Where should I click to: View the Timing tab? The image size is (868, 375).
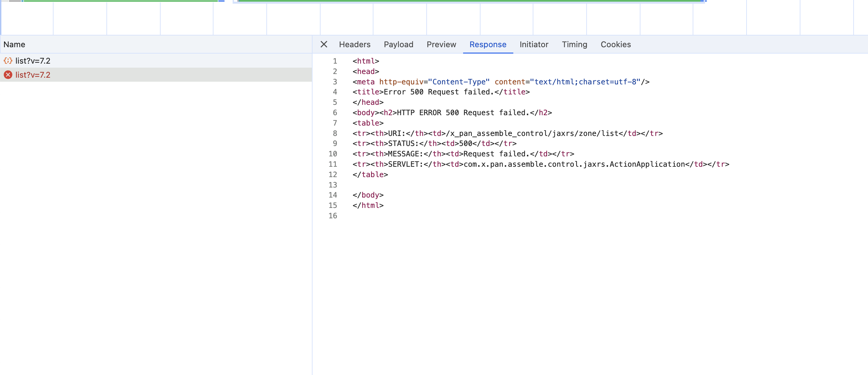[574, 45]
